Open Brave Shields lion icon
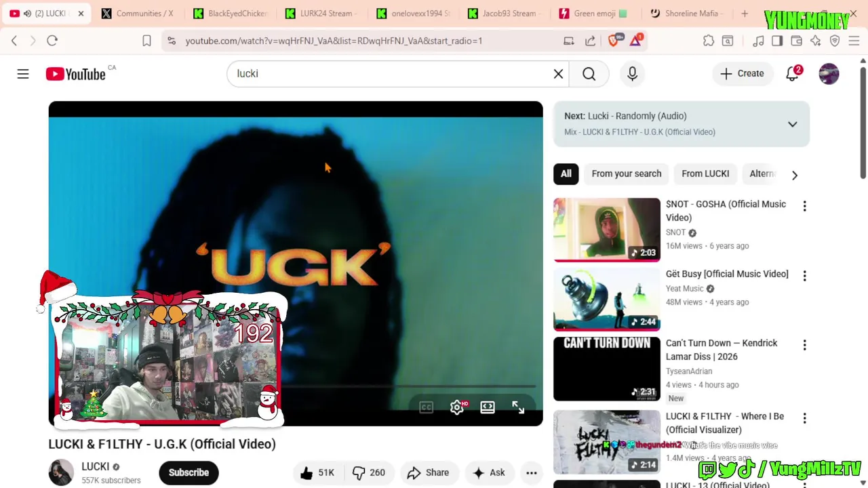868x488 pixels. click(614, 41)
